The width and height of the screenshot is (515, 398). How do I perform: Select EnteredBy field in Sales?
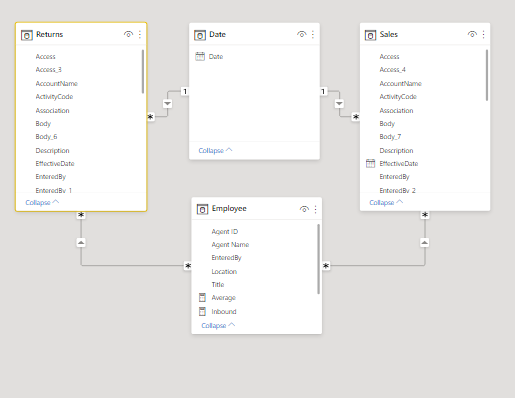point(395,177)
